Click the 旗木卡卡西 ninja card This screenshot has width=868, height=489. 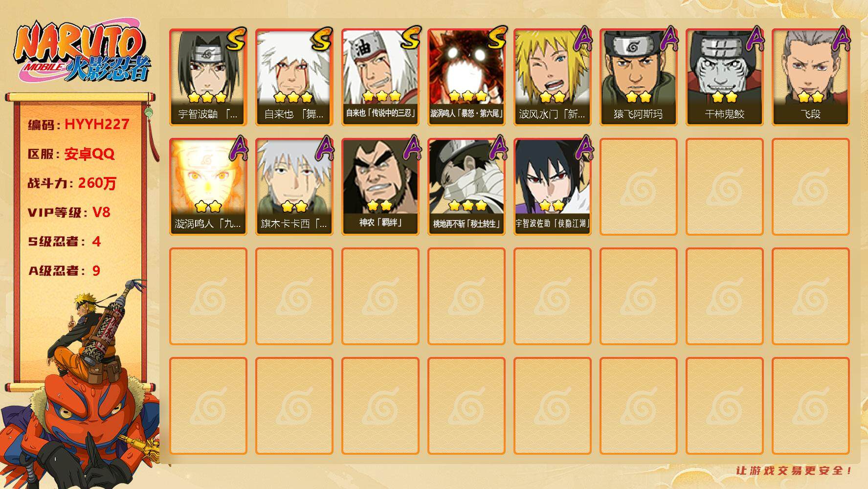coord(294,187)
